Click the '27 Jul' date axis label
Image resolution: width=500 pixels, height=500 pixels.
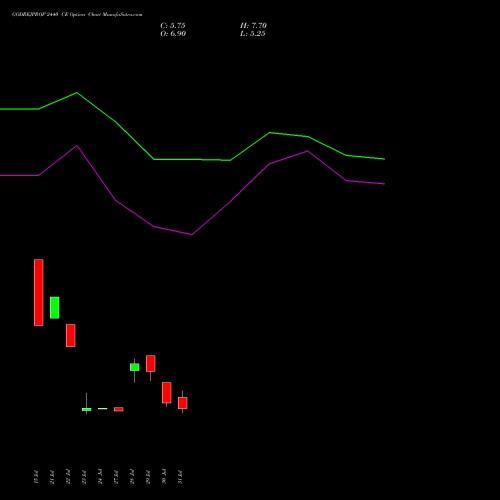[116, 477]
